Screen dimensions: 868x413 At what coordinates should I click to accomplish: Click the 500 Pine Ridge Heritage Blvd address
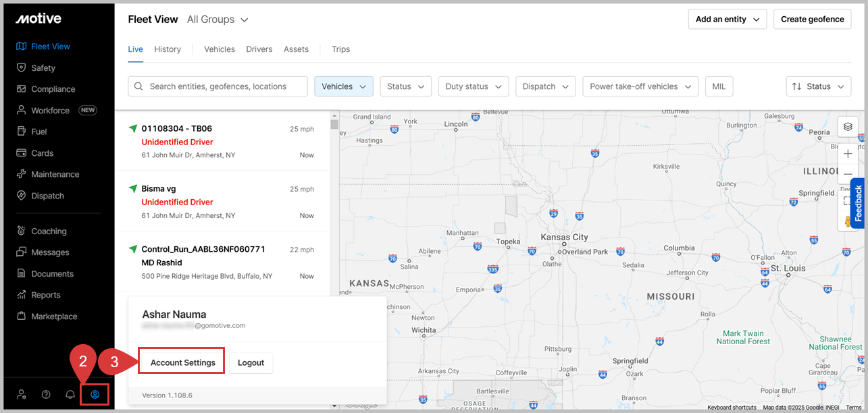pyautogui.click(x=207, y=276)
